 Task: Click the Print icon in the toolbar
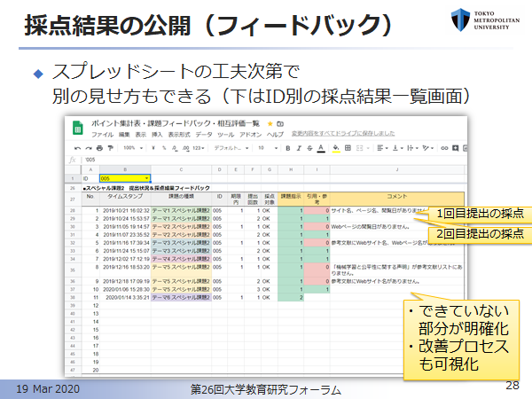click(x=99, y=148)
